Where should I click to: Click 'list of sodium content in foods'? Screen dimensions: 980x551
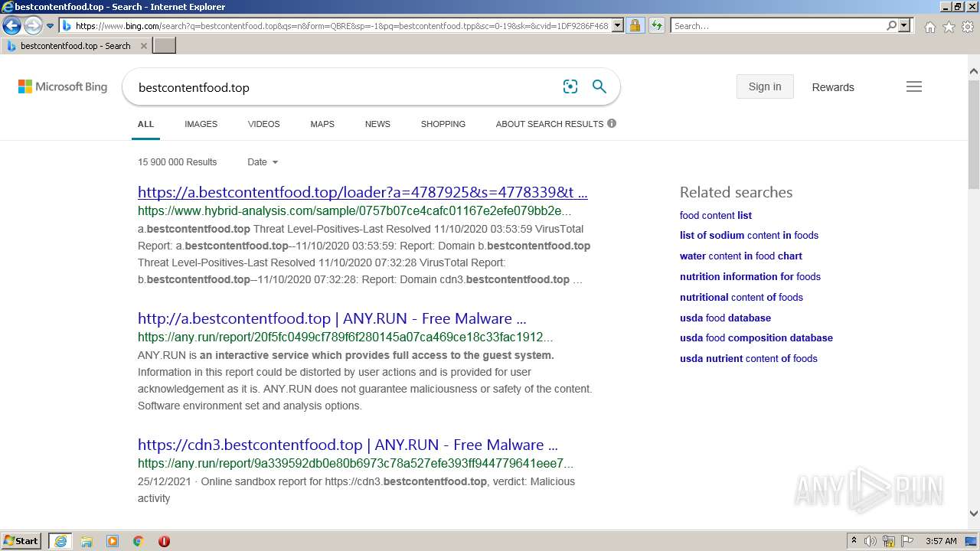749,235
